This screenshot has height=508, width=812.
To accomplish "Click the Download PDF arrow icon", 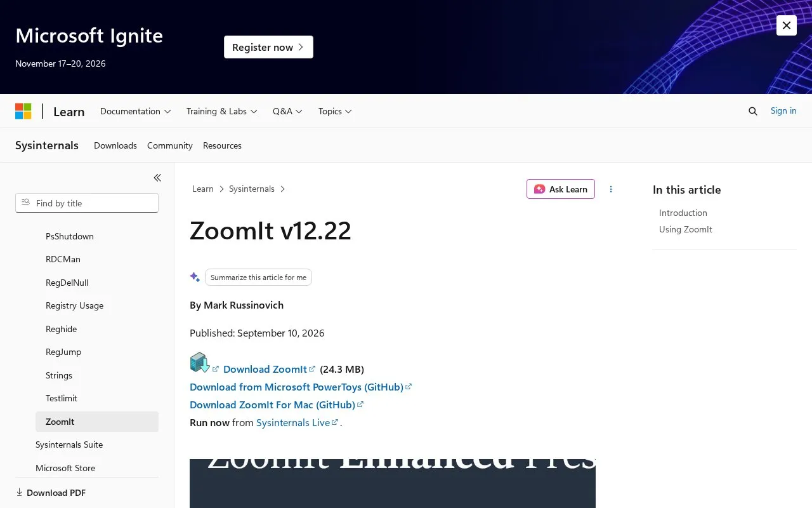I will pyautogui.click(x=20, y=493).
